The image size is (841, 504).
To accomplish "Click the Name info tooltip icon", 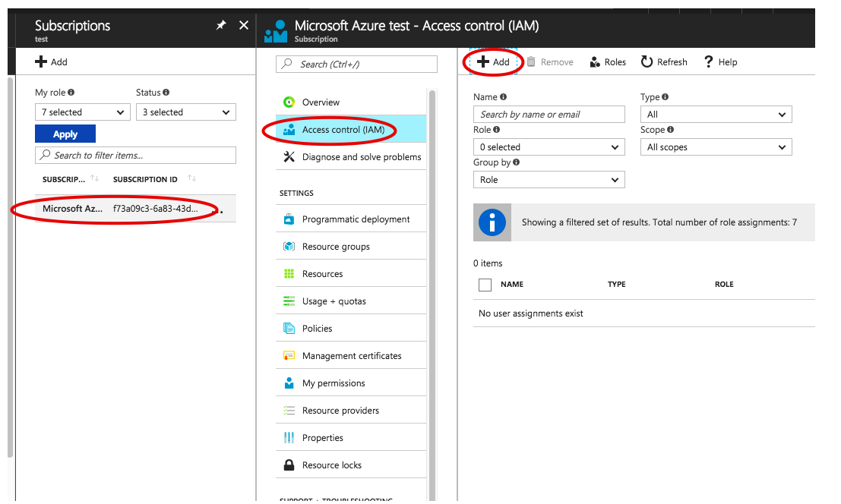I will pyautogui.click(x=503, y=97).
